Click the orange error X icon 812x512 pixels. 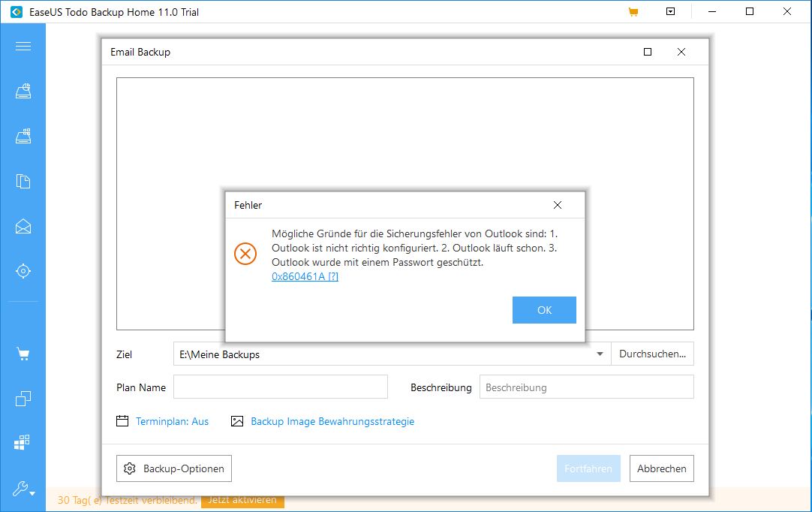pyautogui.click(x=245, y=254)
